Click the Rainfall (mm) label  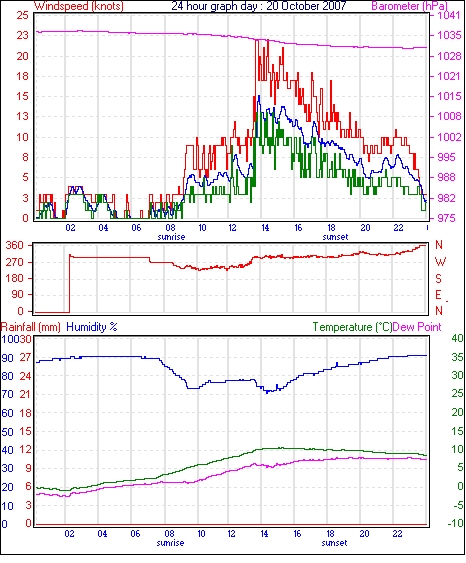pyautogui.click(x=31, y=327)
